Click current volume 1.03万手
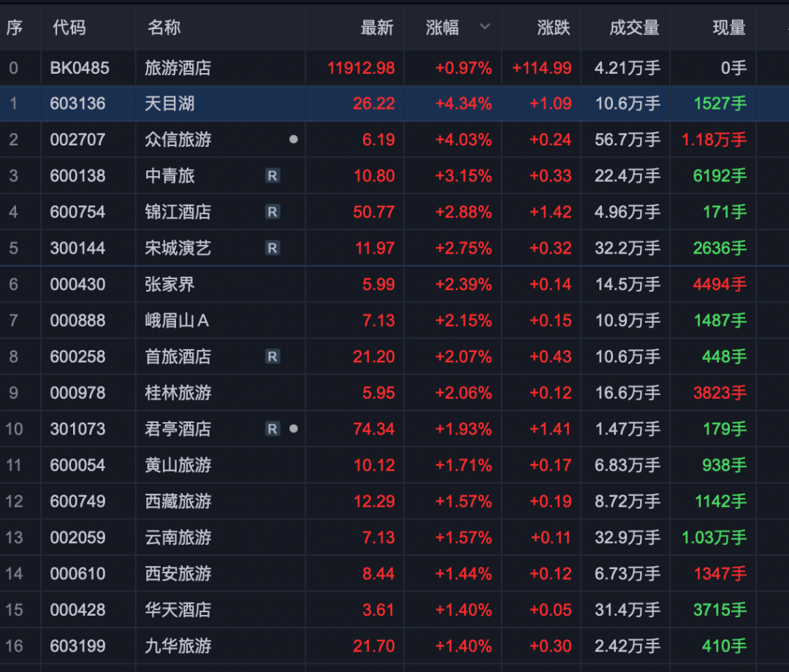The width and height of the screenshot is (789, 672). (714, 538)
